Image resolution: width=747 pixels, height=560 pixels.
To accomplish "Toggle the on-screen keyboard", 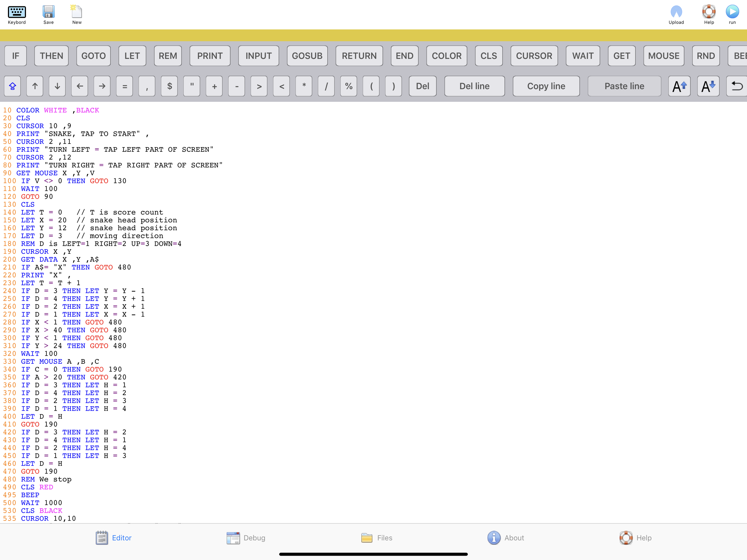I will coord(17,13).
